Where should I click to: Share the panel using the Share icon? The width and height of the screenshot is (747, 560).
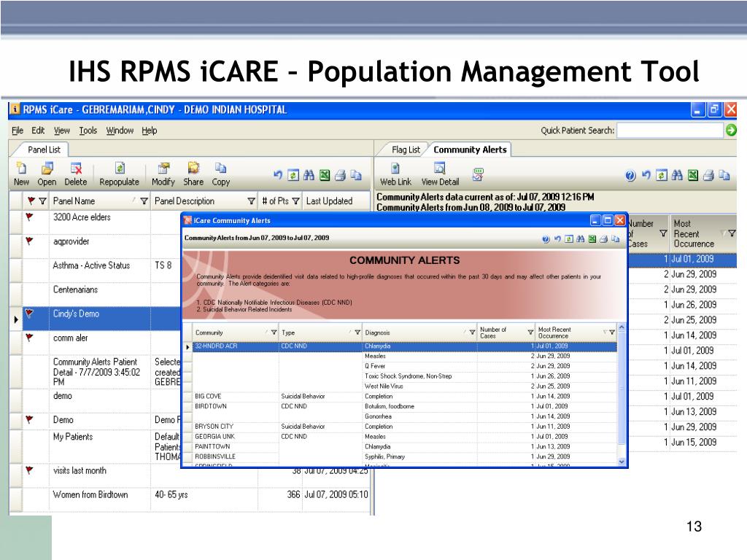(x=193, y=168)
